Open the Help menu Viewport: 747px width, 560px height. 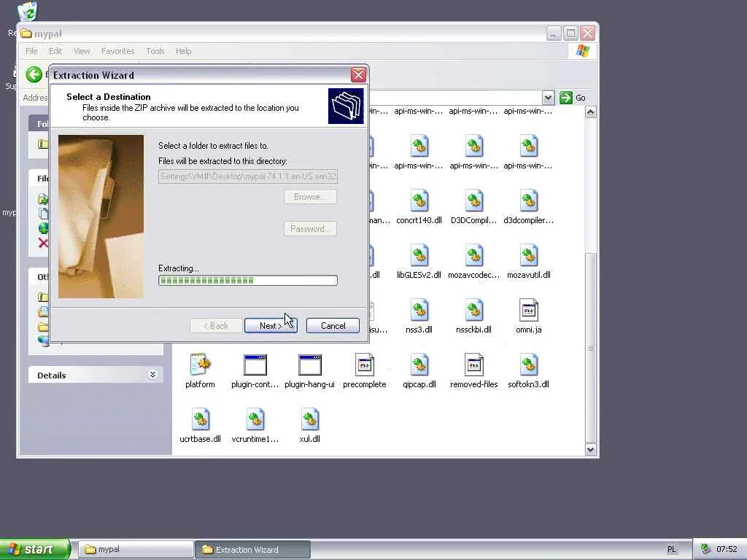tap(183, 51)
